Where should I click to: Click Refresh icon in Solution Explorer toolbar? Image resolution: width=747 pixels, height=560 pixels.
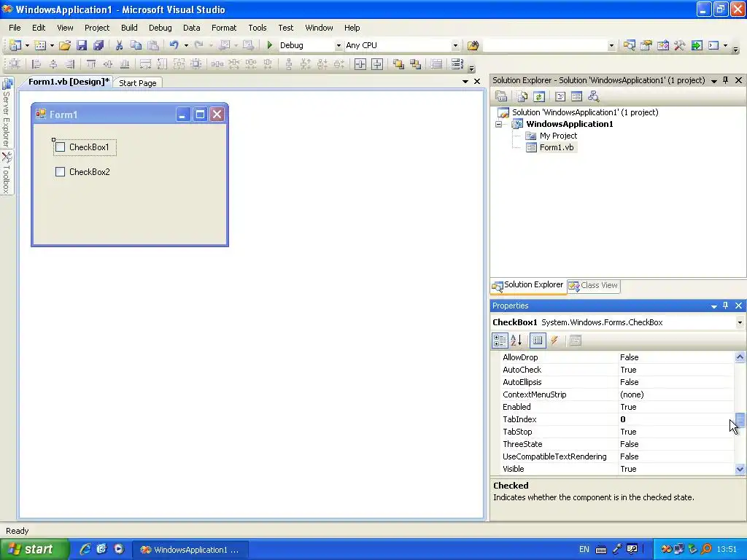(539, 97)
